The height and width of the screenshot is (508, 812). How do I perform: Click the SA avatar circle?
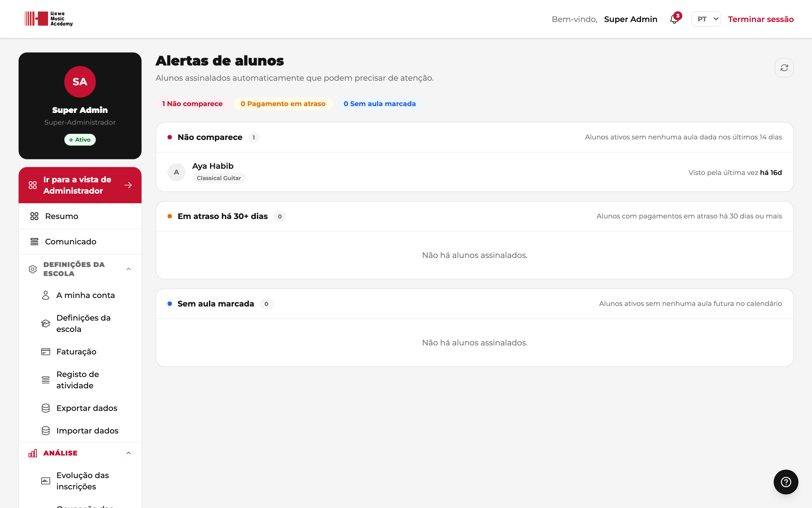[x=80, y=82]
